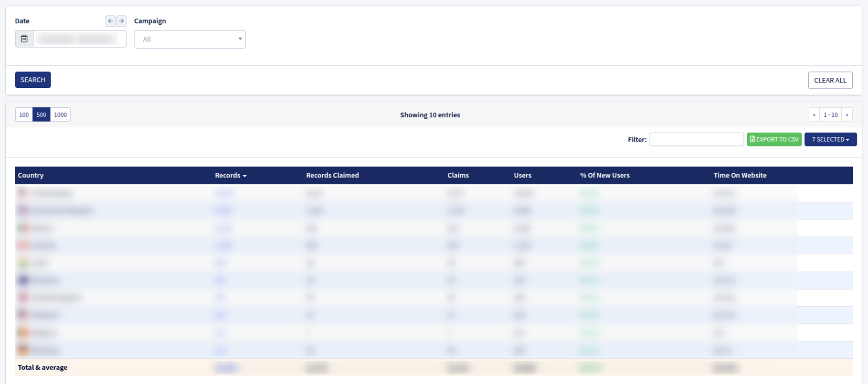Show 500 entries per page
868x384 pixels.
[x=42, y=114]
